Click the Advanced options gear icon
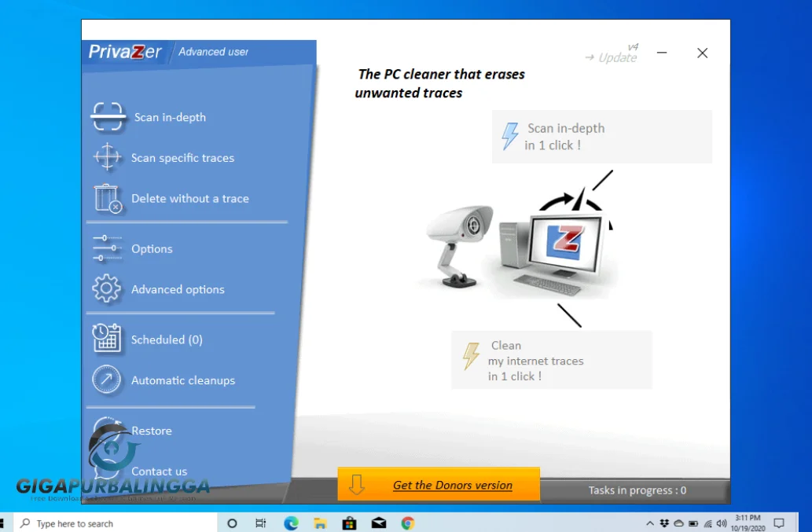 coord(107,288)
